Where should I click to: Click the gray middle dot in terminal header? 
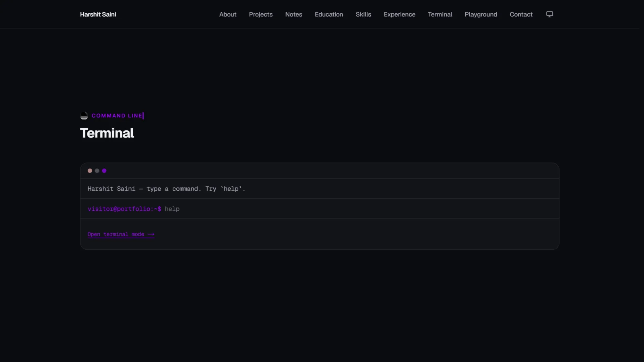coord(97,171)
